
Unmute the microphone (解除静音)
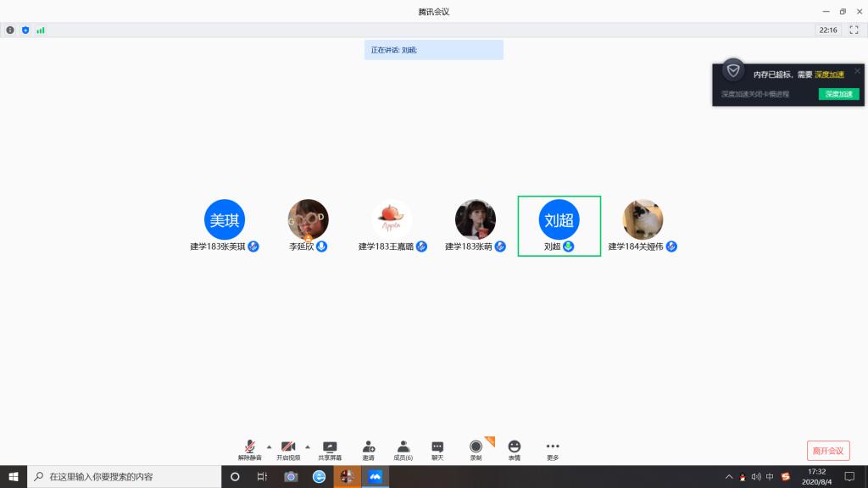[250, 449]
